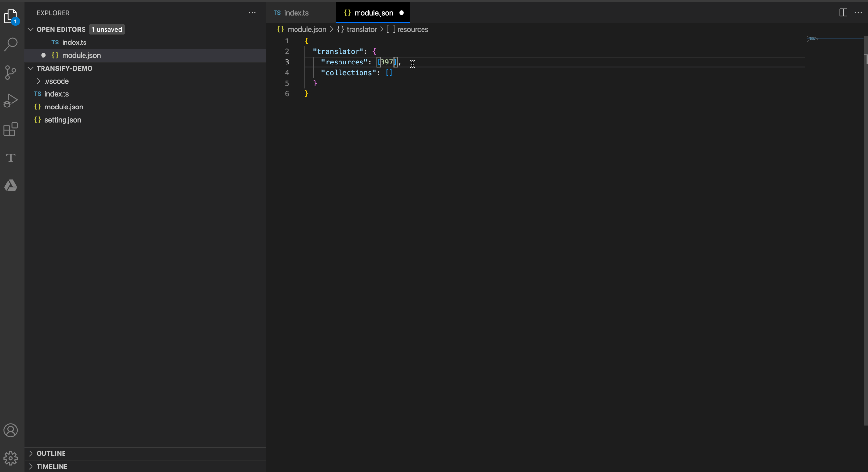Screen dimensions: 868x472
Task: Click the EXPLORER panel title
Action: tap(53, 13)
